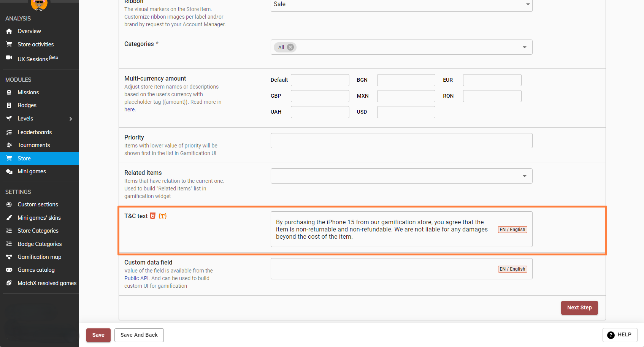Open the Public API link
The width and height of the screenshot is (644, 347).
(x=136, y=278)
